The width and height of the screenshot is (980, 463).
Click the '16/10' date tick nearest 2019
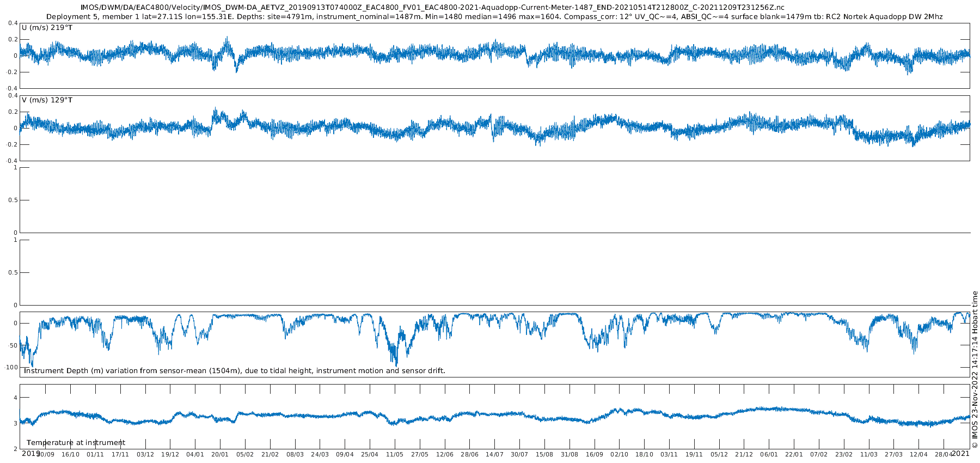tap(70, 454)
